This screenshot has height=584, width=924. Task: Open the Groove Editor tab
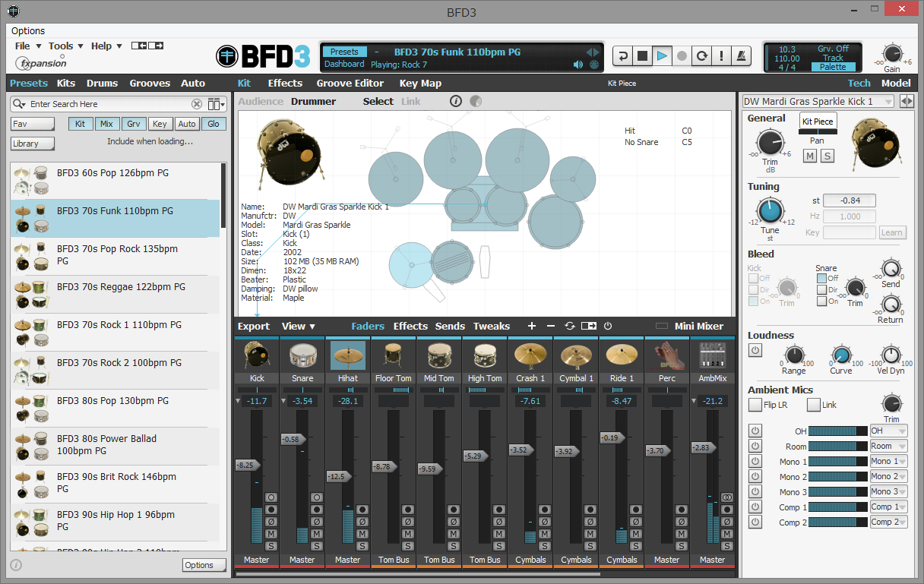pos(350,83)
